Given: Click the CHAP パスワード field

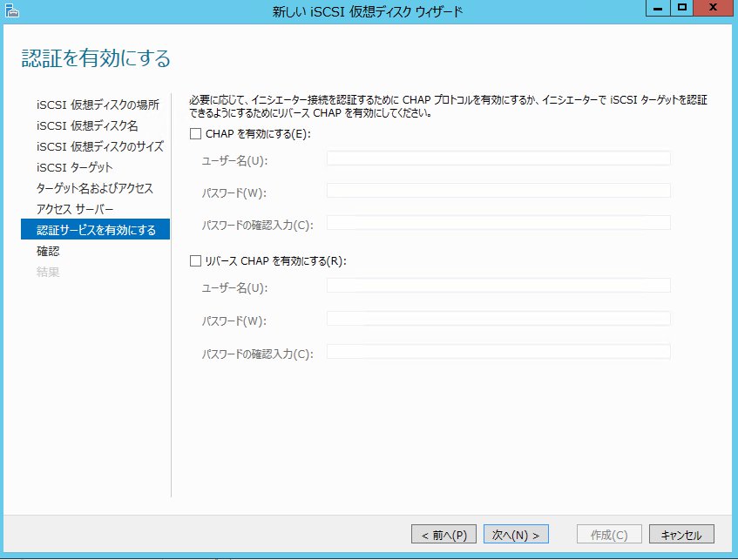Looking at the screenshot, I should click(498, 191).
